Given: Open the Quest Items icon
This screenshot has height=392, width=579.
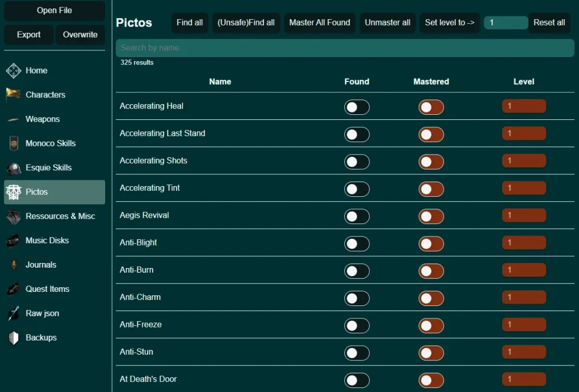Looking at the screenshot, I should tap(14, 290).
